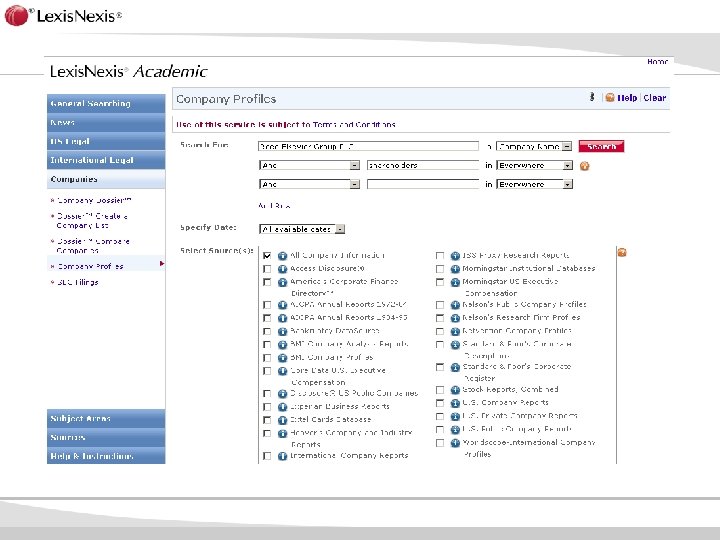Viewport: 720px width, 540px height.
Task: View info icon for Extel Cards Database
Action: [x=282, y=420]
